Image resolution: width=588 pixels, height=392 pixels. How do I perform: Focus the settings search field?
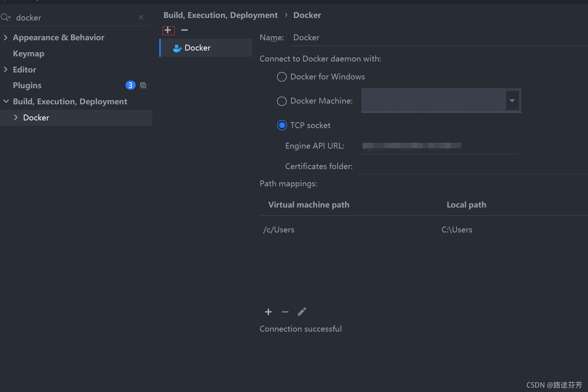click(x=75, y=18)
